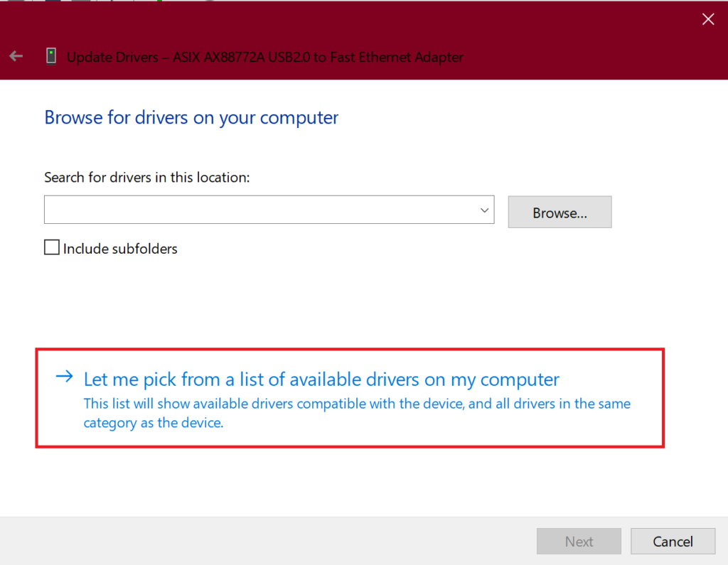Screen dimensions: 728x565
Task: Click the network adapter device icon
Action: [x=51, y=56]
